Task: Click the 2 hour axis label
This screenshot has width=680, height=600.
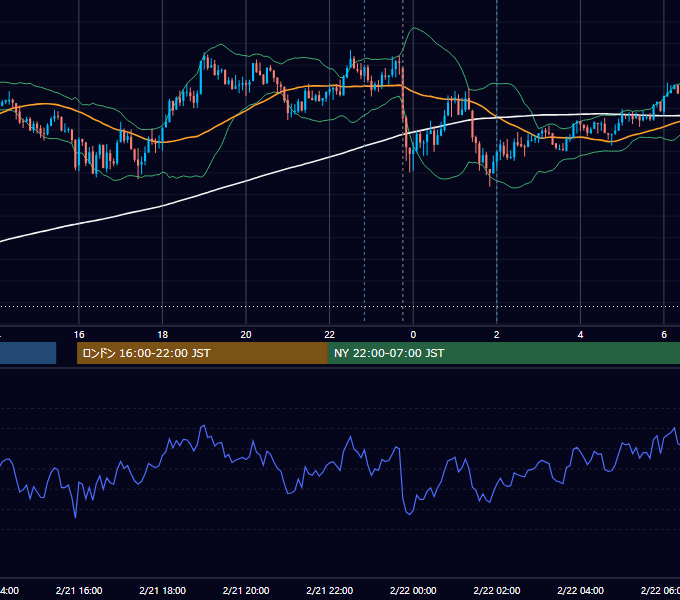Action: pyautogui.click(x=497, y=335)
